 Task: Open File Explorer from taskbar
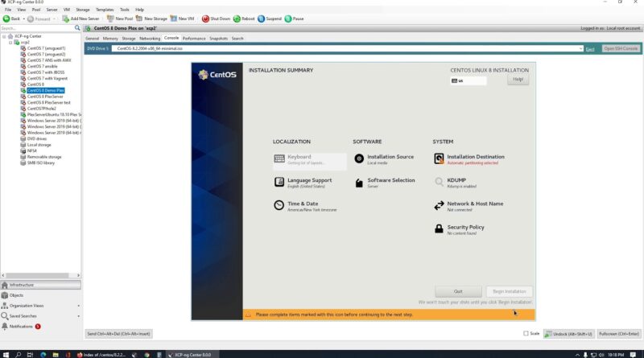tap(56, 355)
